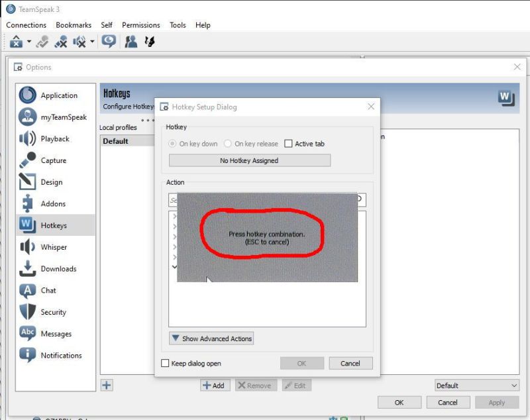Click the greyed Disconnect toolbar icon
Viewport: 530px width, 420px height.
[x=42, y=42]
